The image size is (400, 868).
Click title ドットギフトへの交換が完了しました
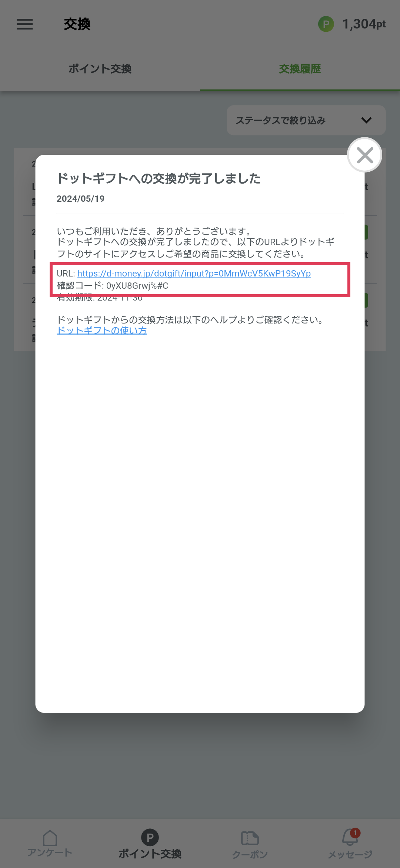159,178
